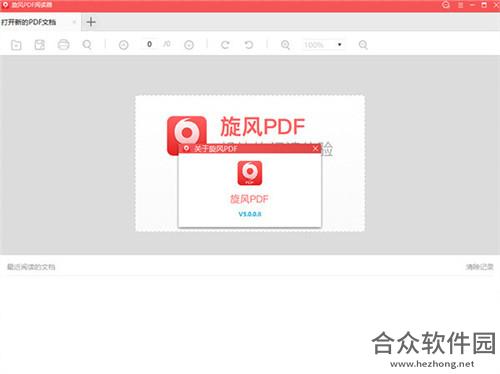This screenshot has height=374, width=500.
Task: Click the 旋风PDF logo in About dialog
Action: point(250,173)
